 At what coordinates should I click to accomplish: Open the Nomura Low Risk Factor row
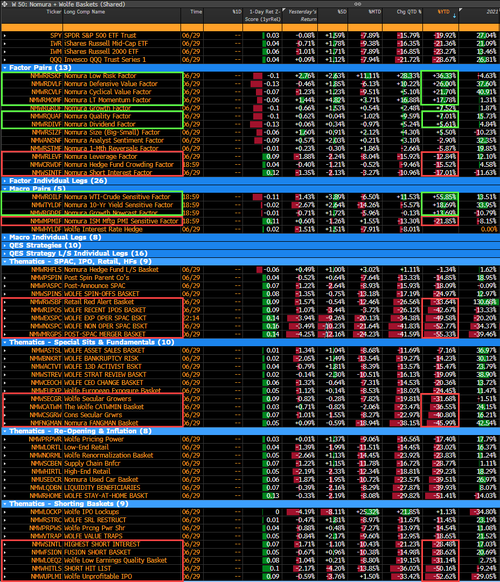(x=250, y=76)
